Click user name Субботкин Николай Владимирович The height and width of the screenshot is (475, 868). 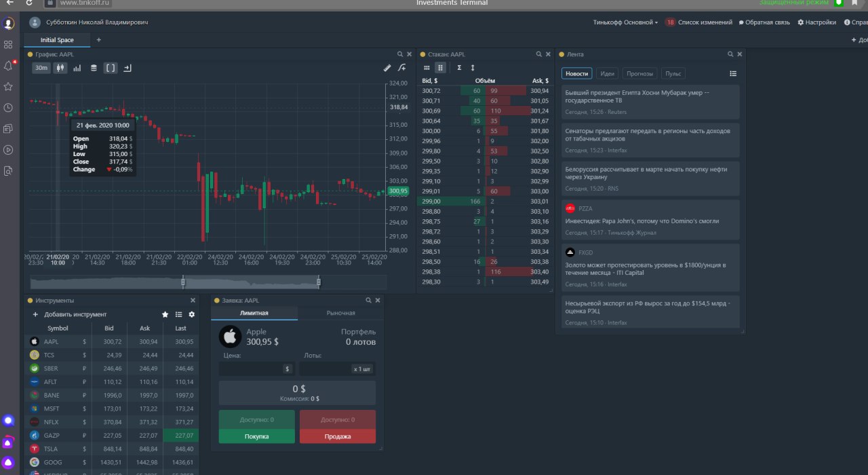[x=96, y=22]
